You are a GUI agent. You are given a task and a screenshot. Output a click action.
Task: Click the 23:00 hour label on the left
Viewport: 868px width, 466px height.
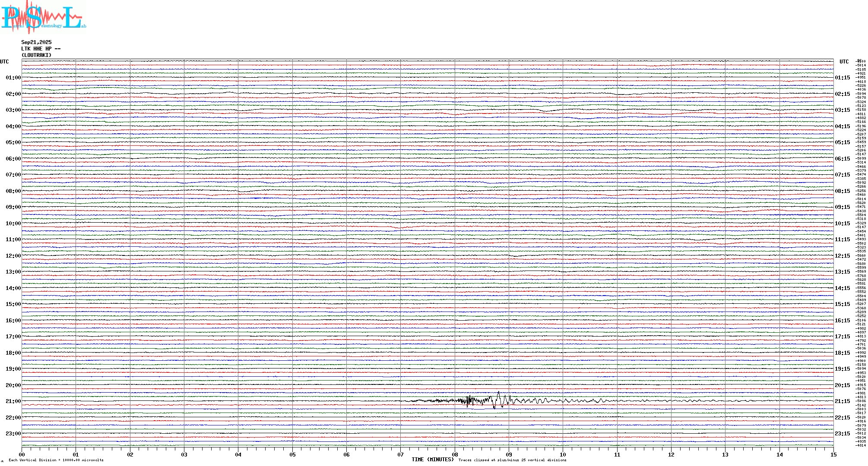tap(13, 434)
